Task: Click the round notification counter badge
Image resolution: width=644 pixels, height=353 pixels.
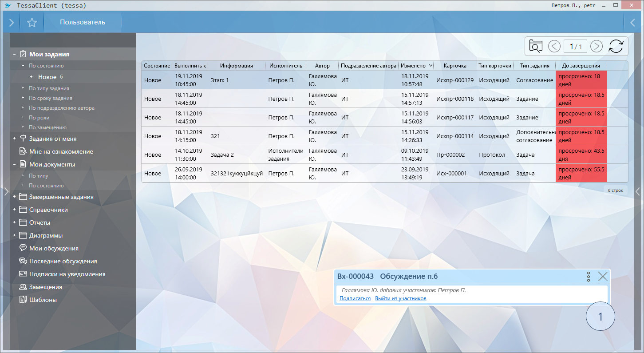Action: tap(601, 317)
